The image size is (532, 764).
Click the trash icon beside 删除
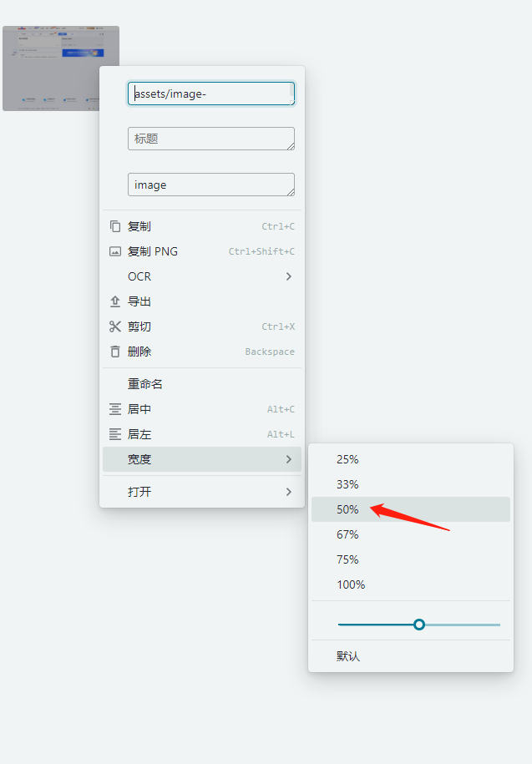coord(115,352)
